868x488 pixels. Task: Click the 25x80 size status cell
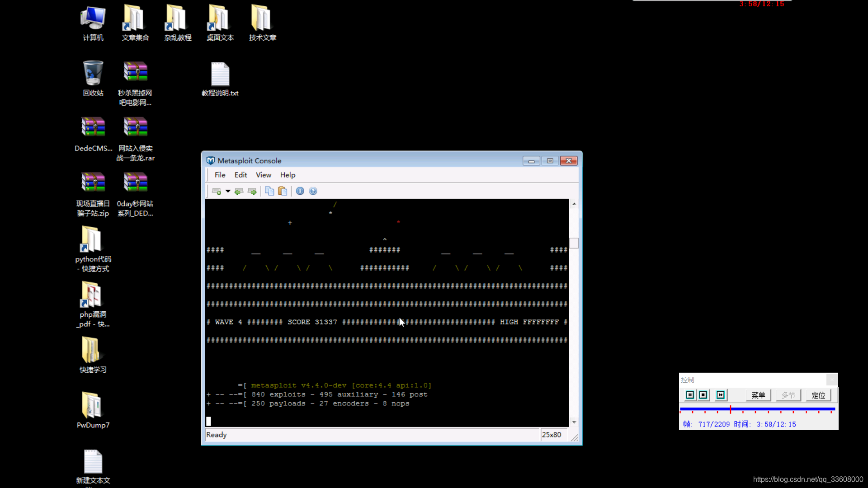click(x=552, y=435)
